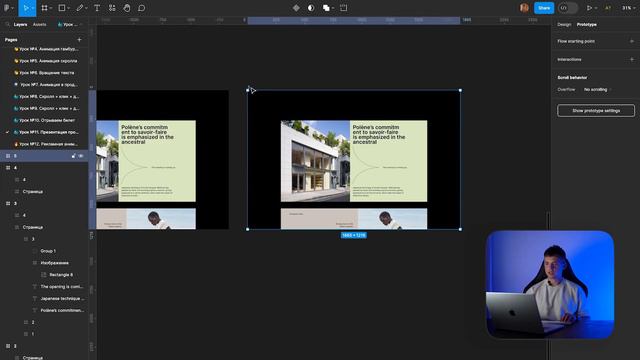This screenshot has width=640, height=360.
Task: Select the Rectangle shape tool
Action: click(x=62, y=8)
